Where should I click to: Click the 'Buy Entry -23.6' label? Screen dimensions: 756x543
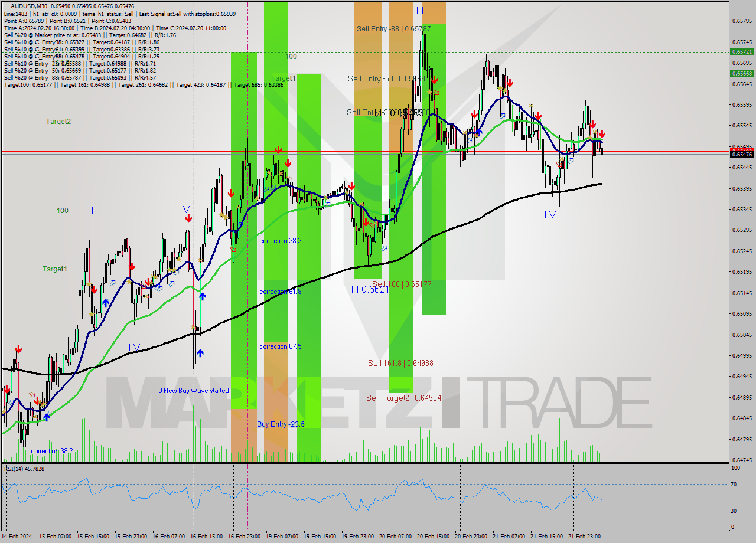[x=281, y=424]
